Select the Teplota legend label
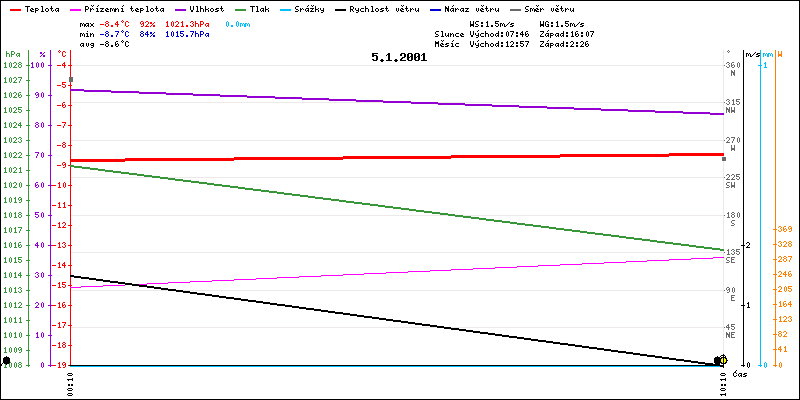The image size is (800, 400). [41, 8]
